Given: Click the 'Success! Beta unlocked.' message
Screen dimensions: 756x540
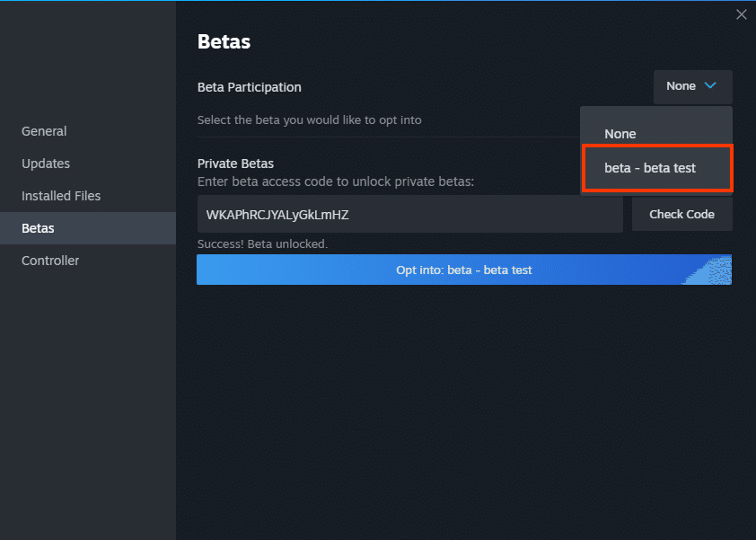Looking at the screenshot, I should point(262,244).
